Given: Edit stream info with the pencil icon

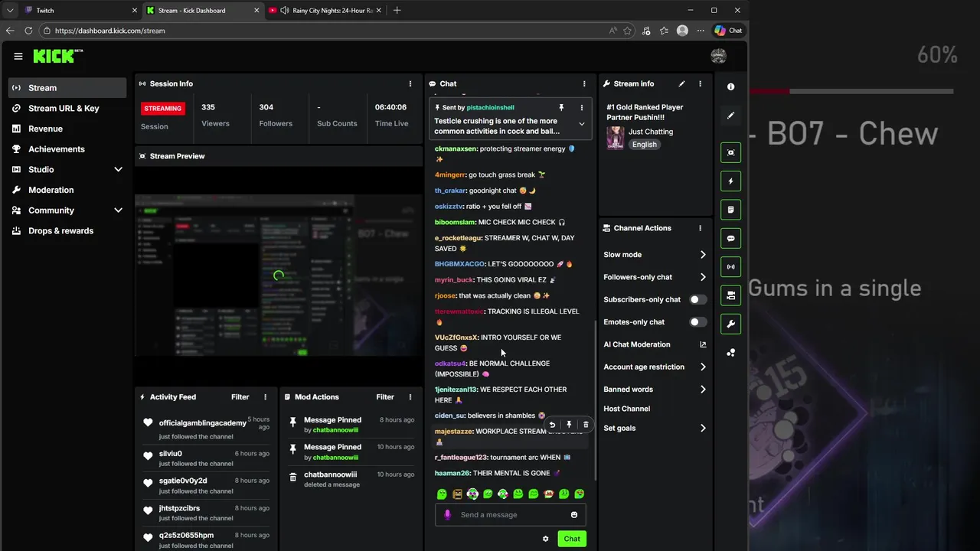Looking at the screenshot, I should click(681, 83).
